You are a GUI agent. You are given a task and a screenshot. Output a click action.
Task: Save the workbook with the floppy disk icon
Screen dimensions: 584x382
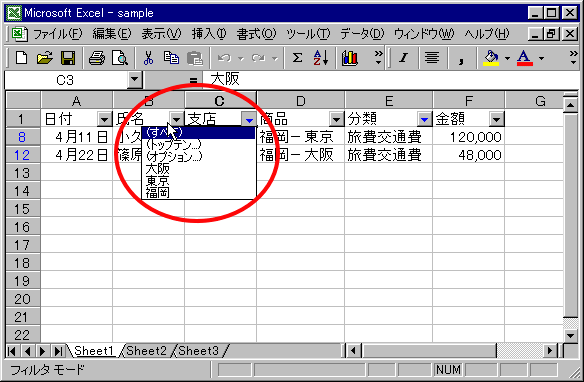68,58
